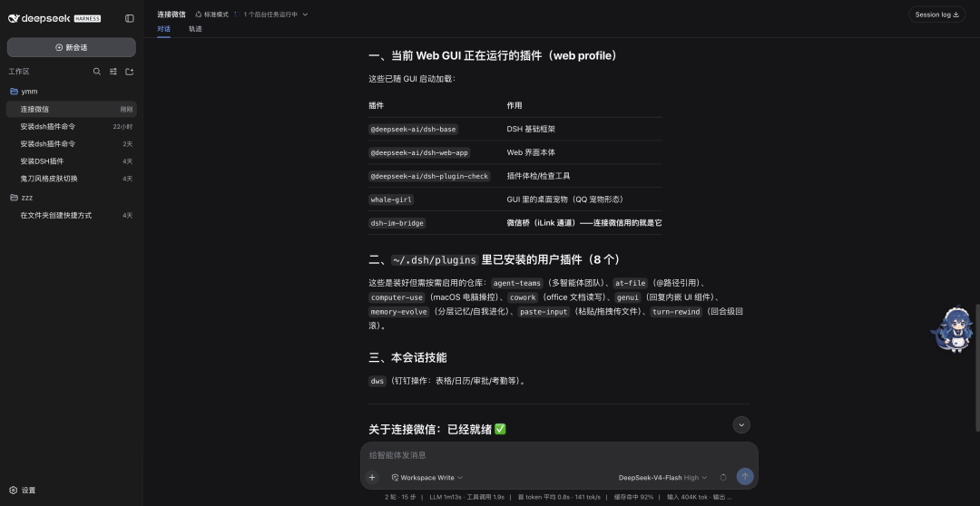
Task: Click the 连接微信 title in header
Action: [x=172, y=15]
